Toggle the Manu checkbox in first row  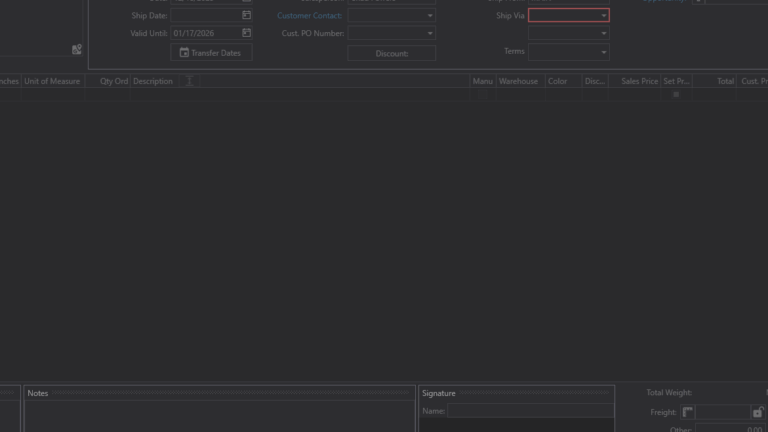483,95
